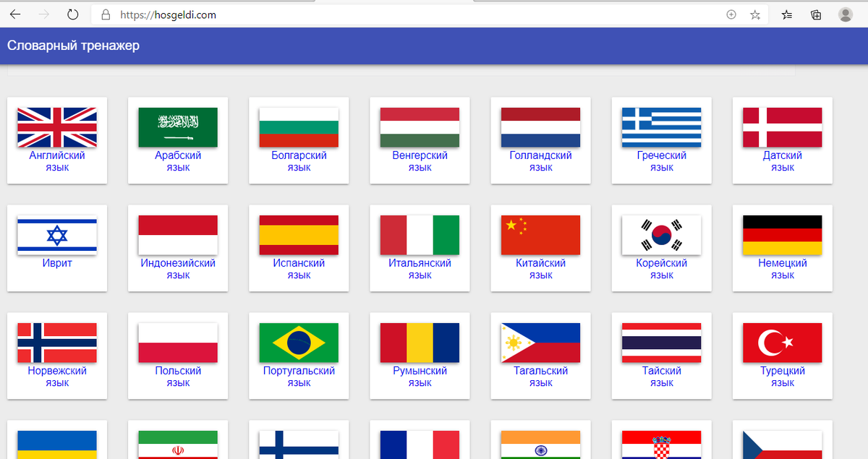868x459 pixels.
Task: Select the Finnish flag card
Action: tap(299, 439)
